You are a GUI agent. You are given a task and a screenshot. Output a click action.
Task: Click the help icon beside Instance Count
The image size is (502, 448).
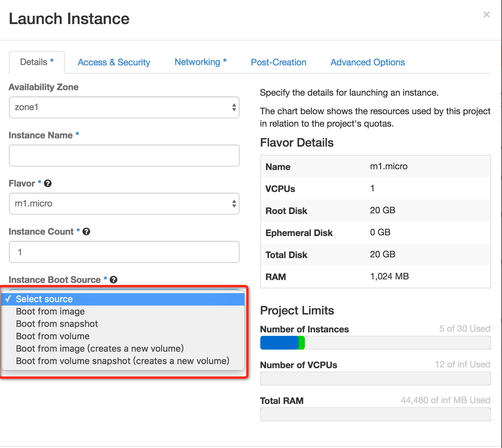[87, 232]
